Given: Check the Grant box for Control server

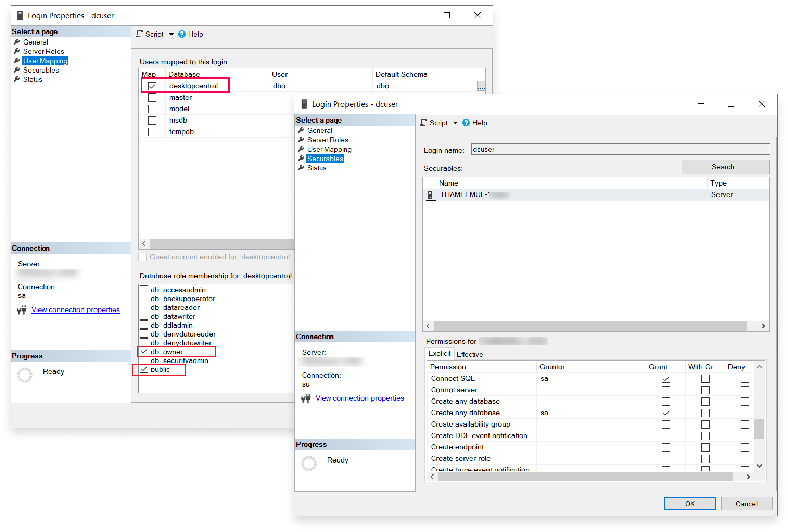Looking at the screenshot, I should click(x=666, y=390).
